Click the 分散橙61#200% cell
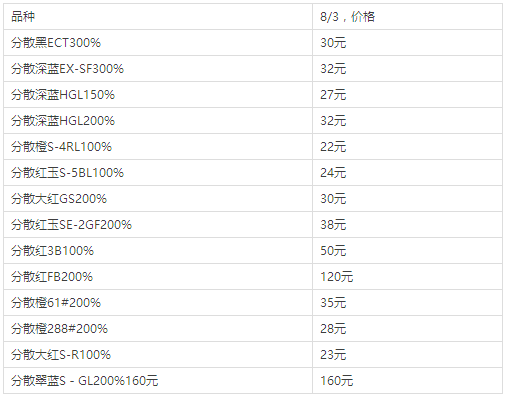Image resolution: width=506 pixels, height=399 pixels. point(158,303)
